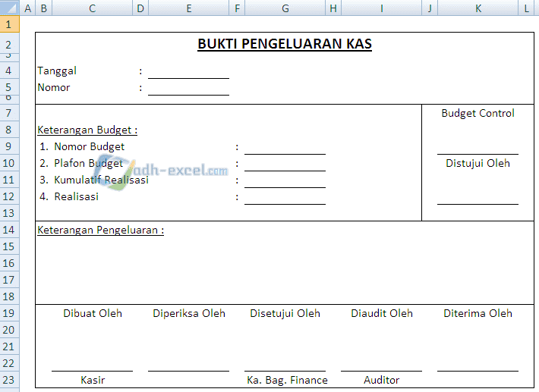Select row 12 header
This screenshot has height=392, width=539.
point(10,196)
